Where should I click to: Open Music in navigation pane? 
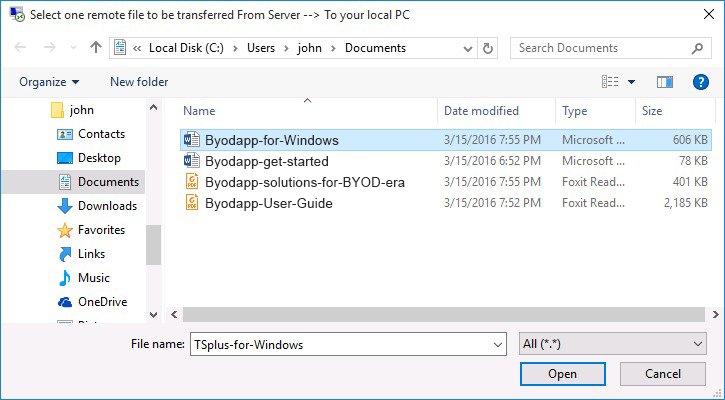pyautogui.click(x=94, y=278)
